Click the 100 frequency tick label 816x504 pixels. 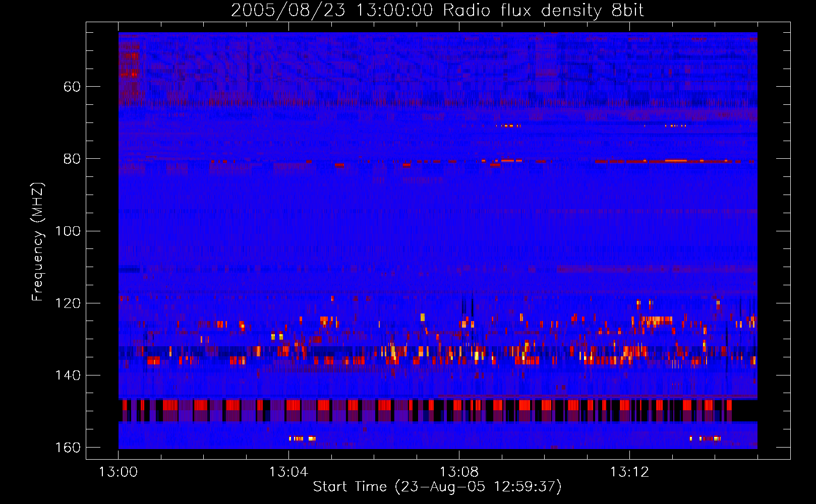tap(68, 231)
